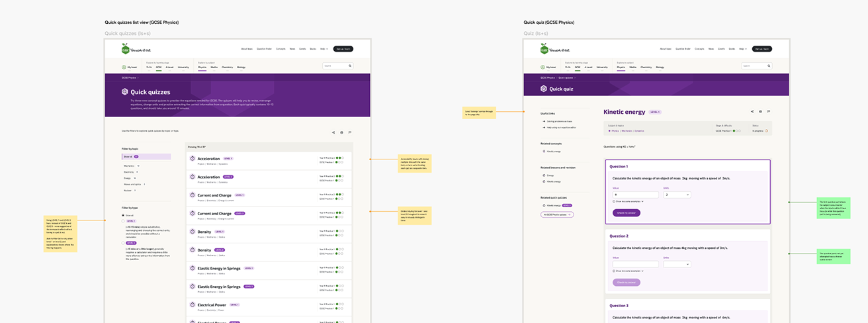The width and height of the screenshot is (868, 323).
Task: Click quiz timer icon of Current and Charge Level 1
Action: [193, 195]
